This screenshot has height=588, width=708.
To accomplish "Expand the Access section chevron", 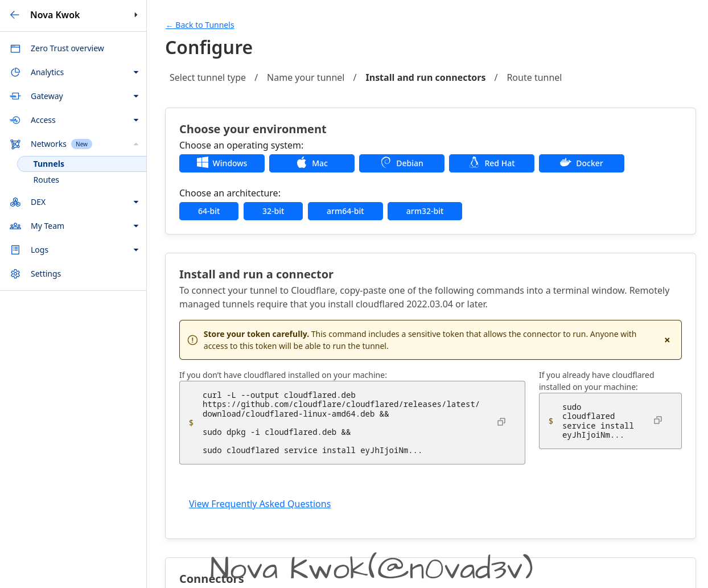I will point(136,120).
